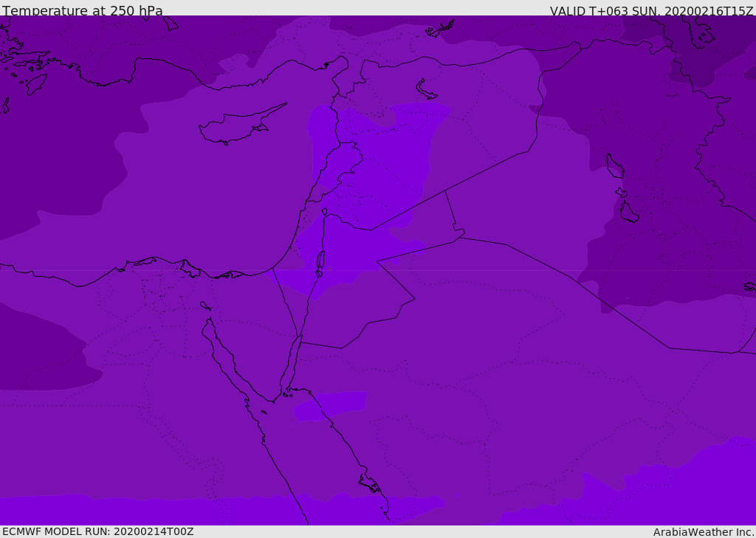Click the bright violet patch near Aqaba coast

coord(330,406)
